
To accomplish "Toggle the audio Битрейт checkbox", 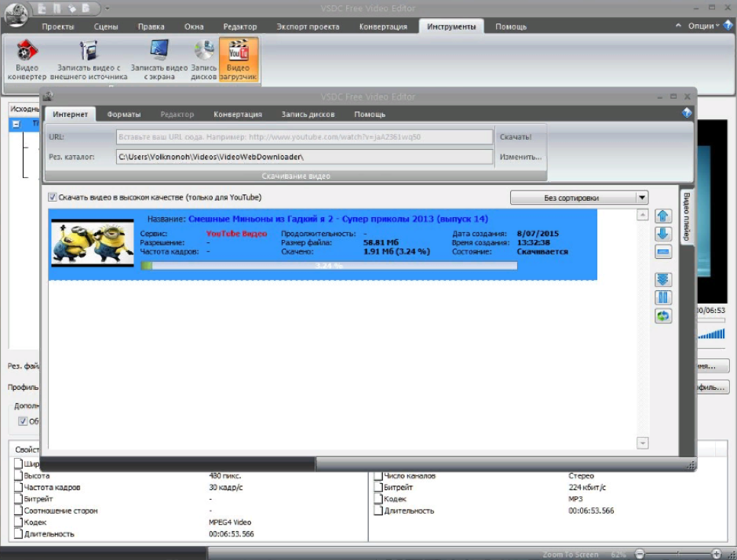I will pyautogui.click(x=378, y=487).
